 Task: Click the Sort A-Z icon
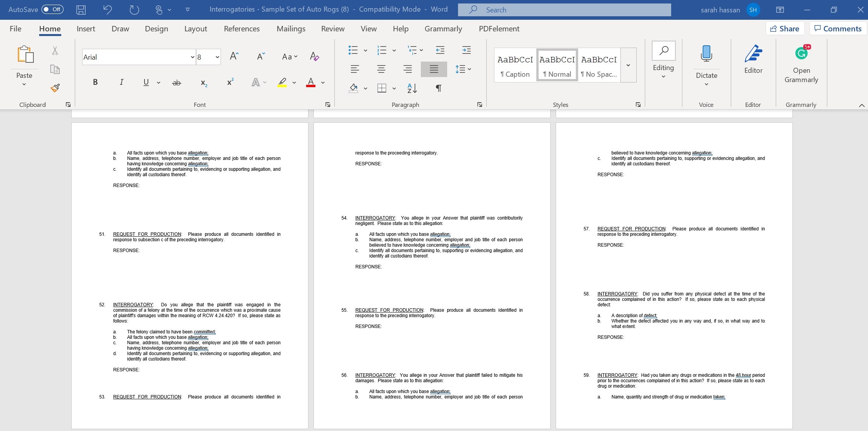[x=412, y=88]
